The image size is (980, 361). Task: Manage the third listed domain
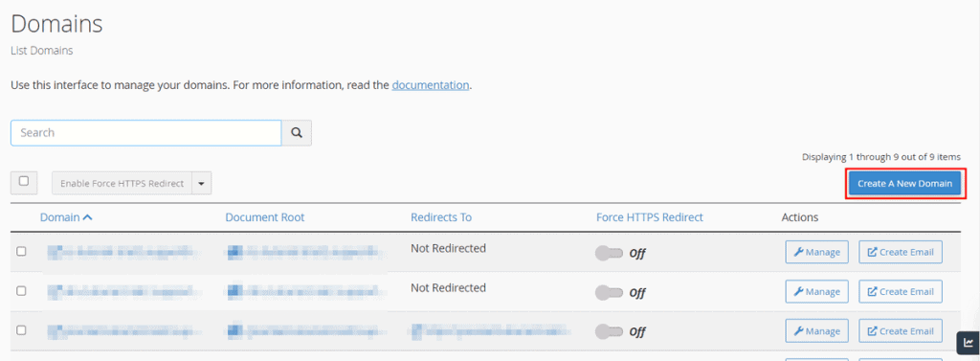[817, 331]
